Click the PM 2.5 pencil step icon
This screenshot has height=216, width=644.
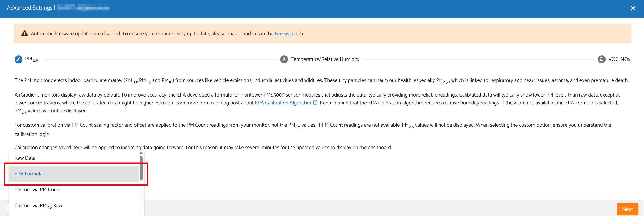pyautogui.click(x=18, y=59)
